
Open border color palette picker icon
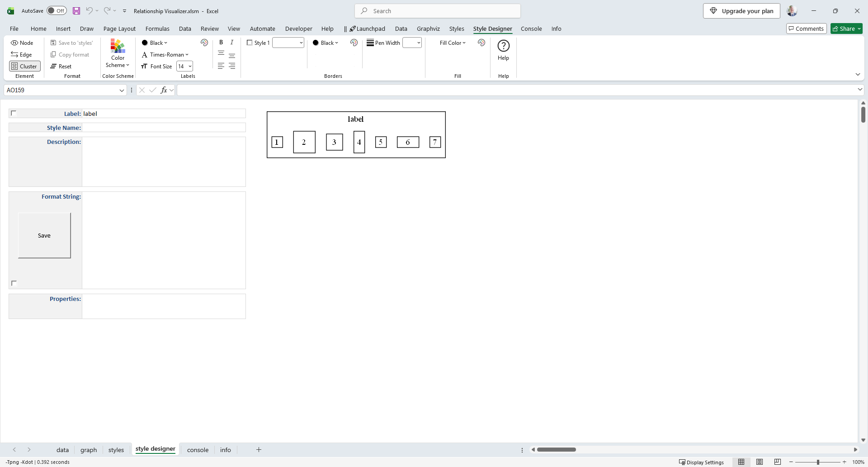point(354,43)
